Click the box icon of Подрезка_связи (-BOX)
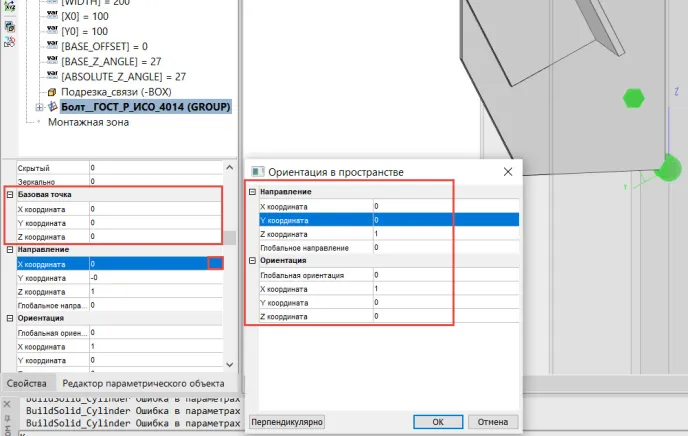The image size is (688, 436). click(x=54, y=91)
